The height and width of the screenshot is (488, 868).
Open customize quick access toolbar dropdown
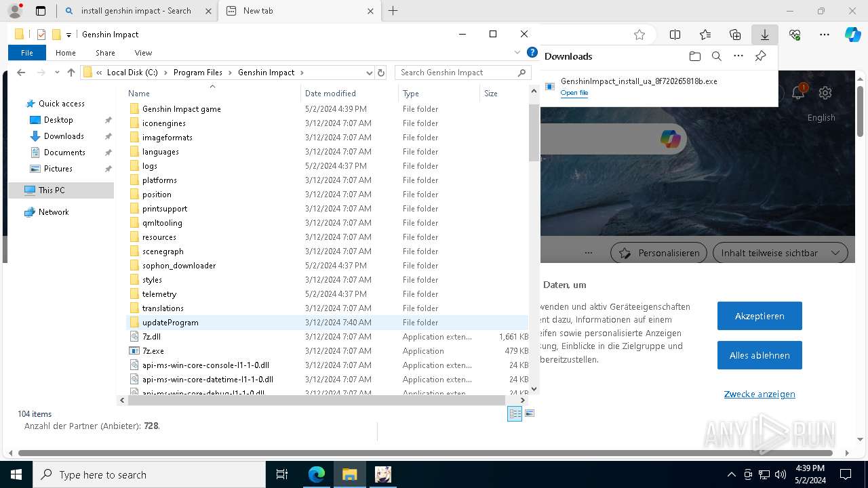pos(68,35)
